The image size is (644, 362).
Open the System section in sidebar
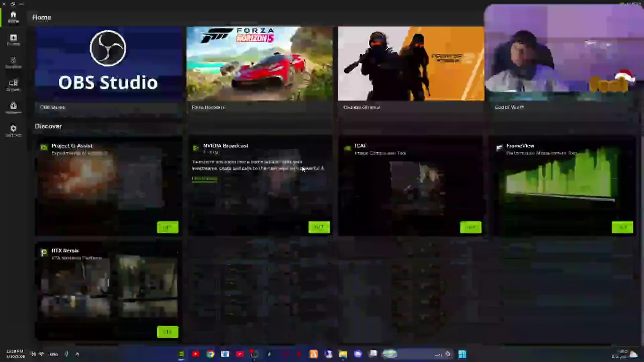point(13,85)
